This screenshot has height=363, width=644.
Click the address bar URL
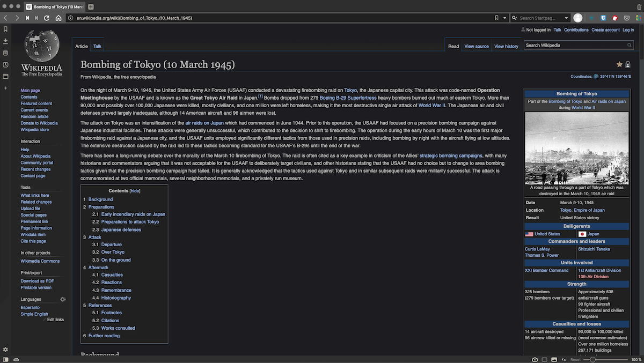(134, 18)
